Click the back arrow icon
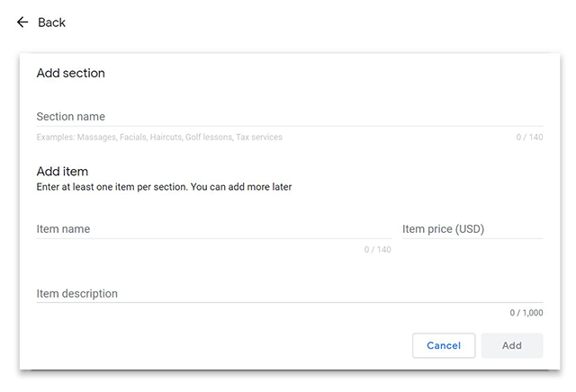 click(x=22, y=22)
